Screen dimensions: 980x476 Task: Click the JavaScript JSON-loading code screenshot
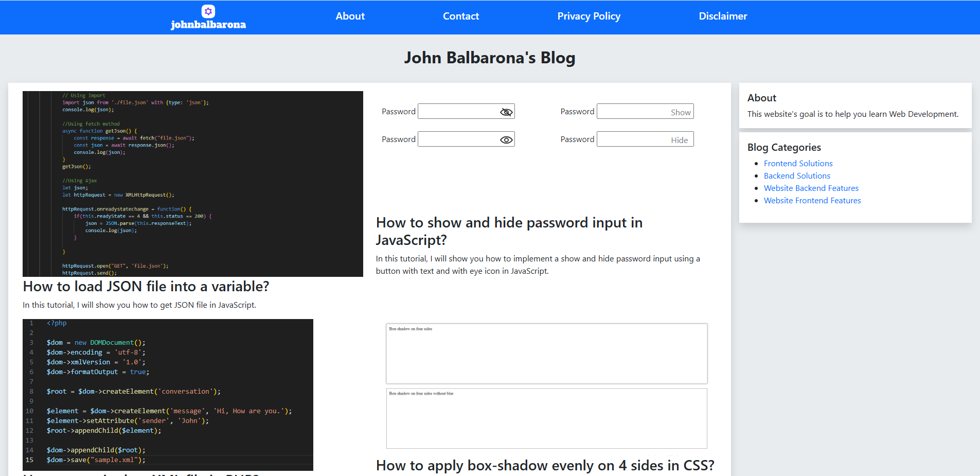coord(193,184)
